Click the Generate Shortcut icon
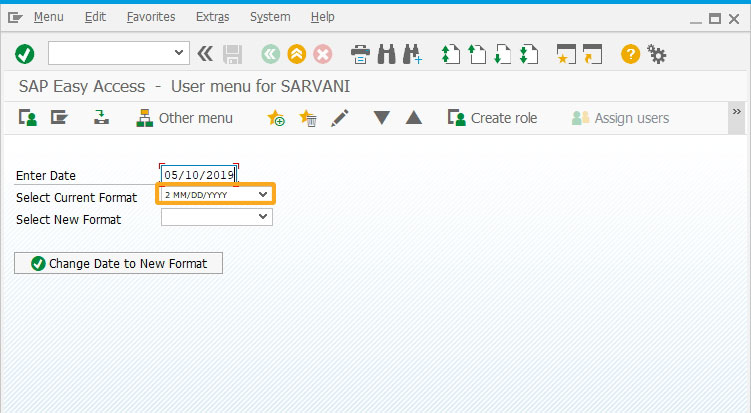This screenshot has width=751, height=413. pyautogui.click(x=592, y=54)
